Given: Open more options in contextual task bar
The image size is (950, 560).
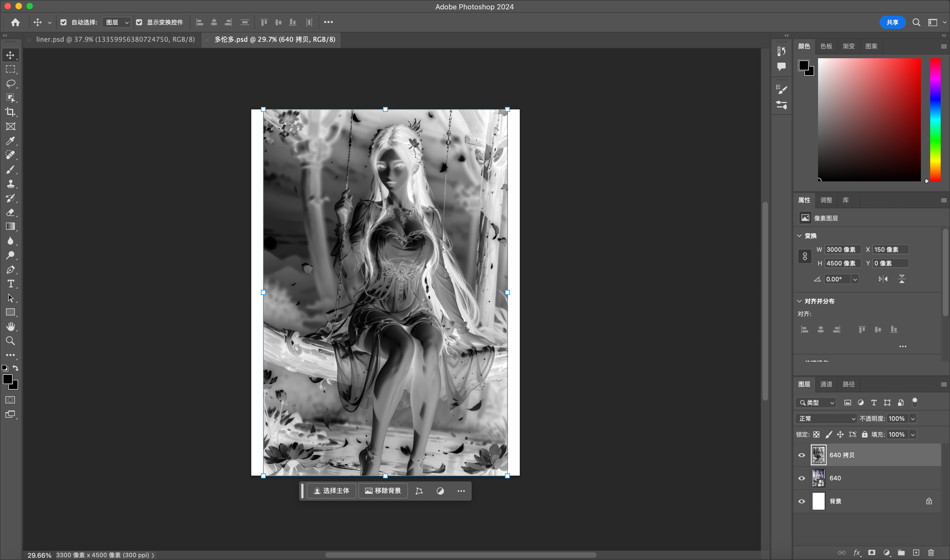Looking at the screenshot, I should point(461,491).
